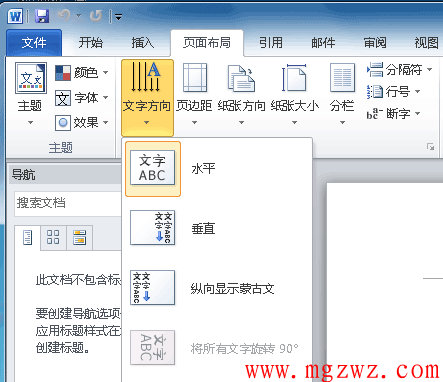Screen dimensions: 443x382
Task: Switch to browse headings navigation tab
Action: click(27, 237)
